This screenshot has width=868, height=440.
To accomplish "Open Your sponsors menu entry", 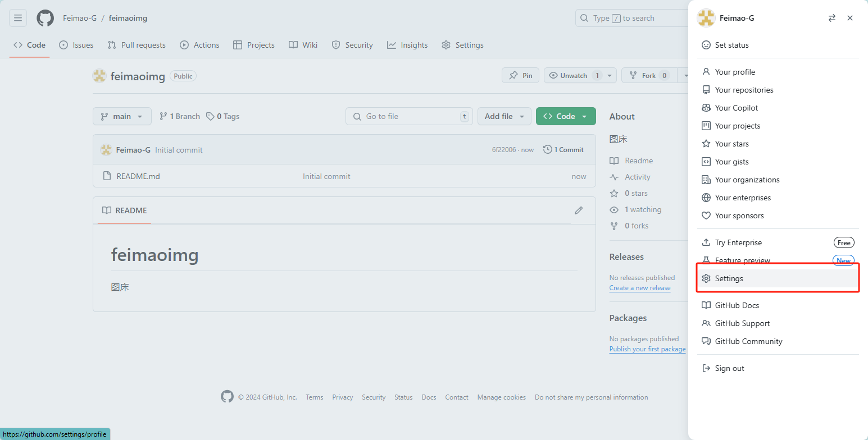I will tap(778, 216).
